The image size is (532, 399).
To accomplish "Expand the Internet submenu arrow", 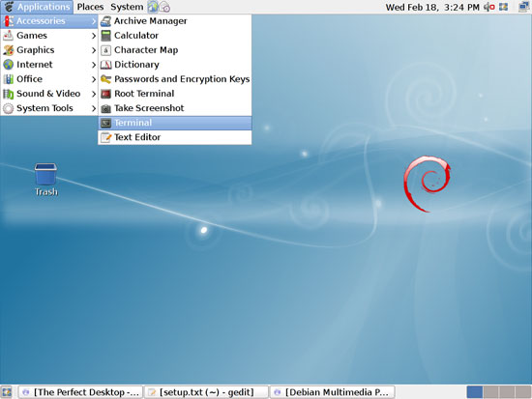I will [94, 65].
